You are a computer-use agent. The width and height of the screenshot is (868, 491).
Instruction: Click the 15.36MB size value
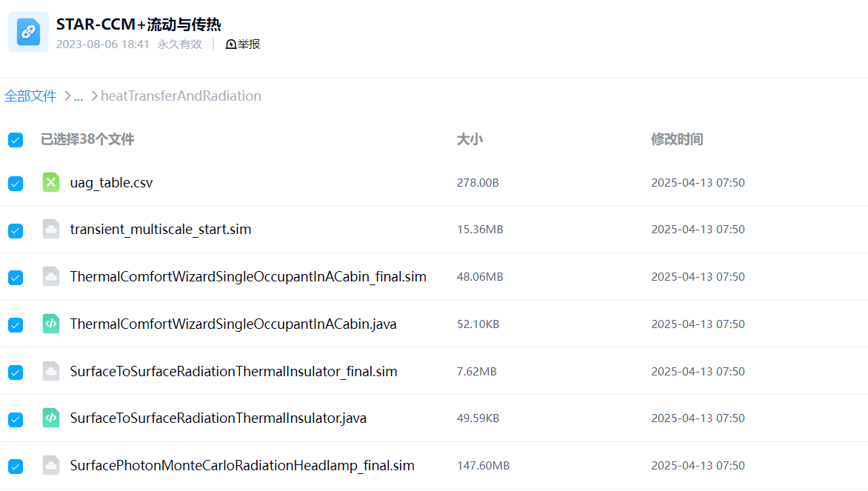(480, 229)
